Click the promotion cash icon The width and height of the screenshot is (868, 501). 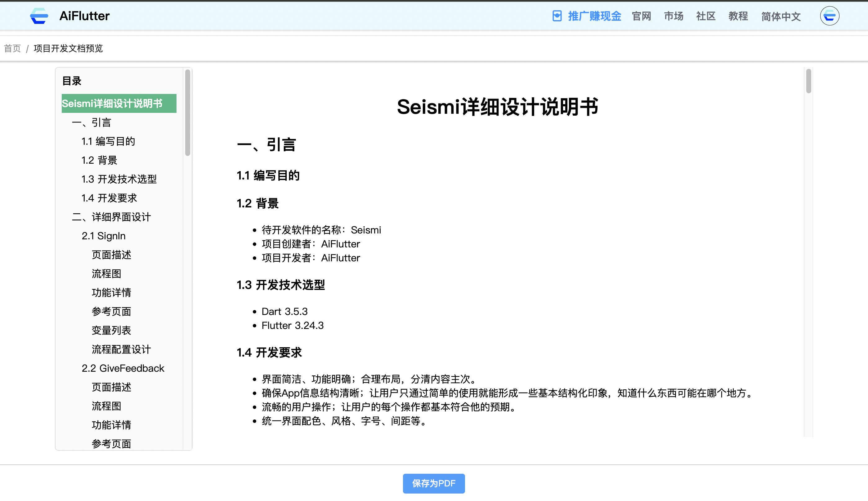pyautogui.click(x=557, y=16)
